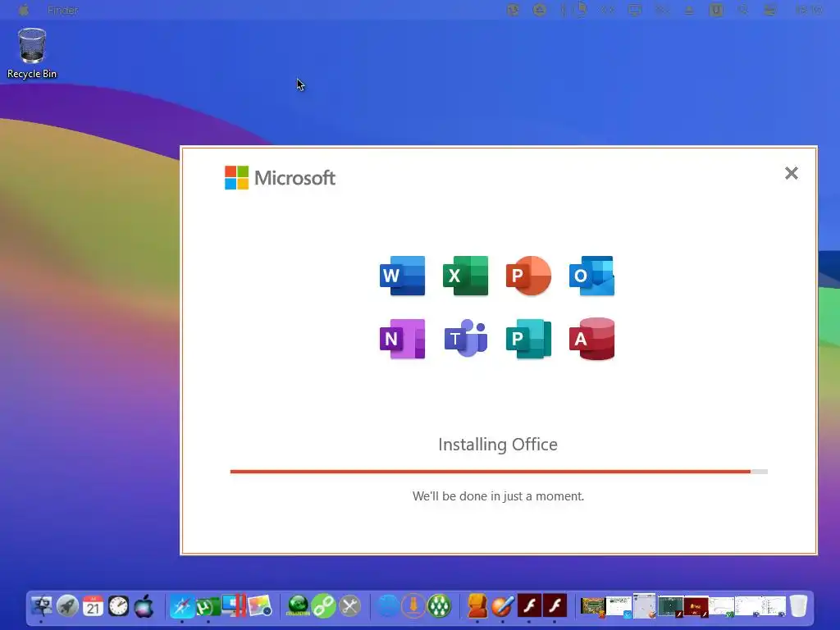This screenshot has height=630, width=840.
Task: Restore the dark green Flash thumbnail in dock
Action: click(670, 607)
